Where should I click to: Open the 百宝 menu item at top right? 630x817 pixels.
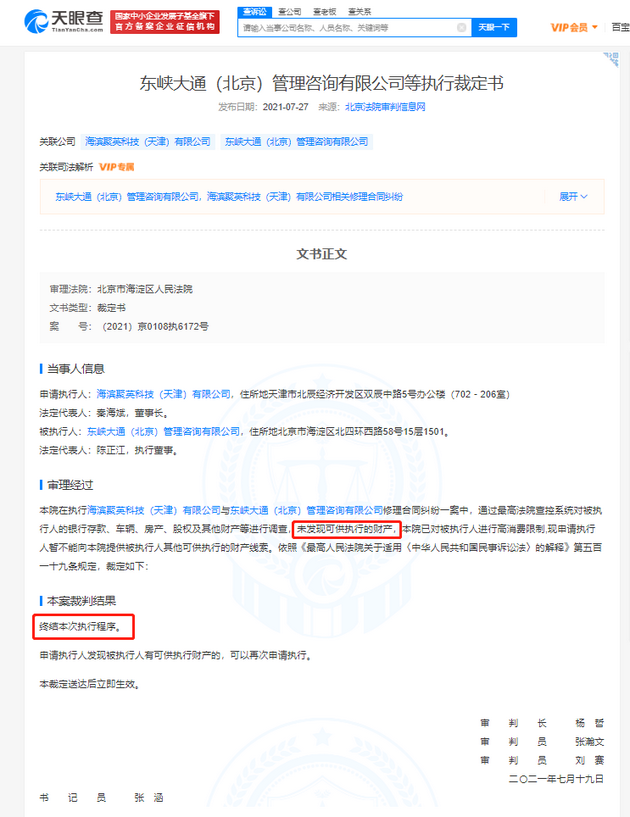point(621,27)
